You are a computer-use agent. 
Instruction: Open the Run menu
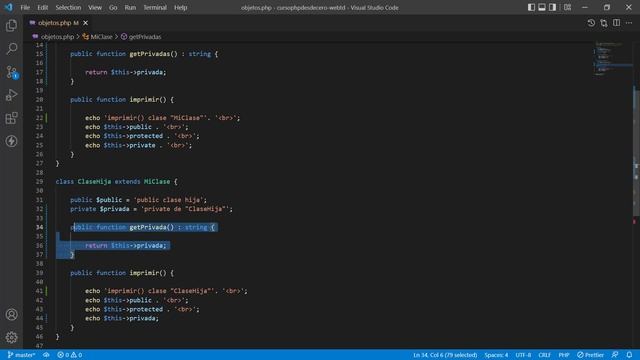tap(130, 7)
